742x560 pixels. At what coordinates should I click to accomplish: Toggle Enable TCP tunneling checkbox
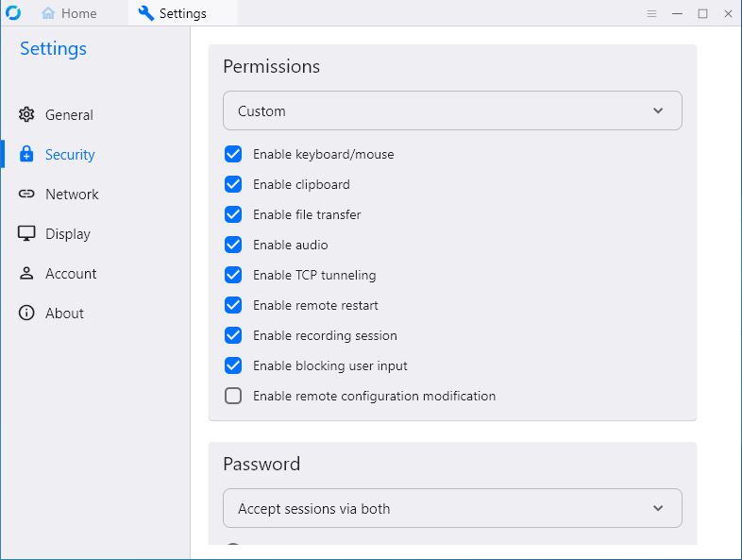[x=233, y=275]
